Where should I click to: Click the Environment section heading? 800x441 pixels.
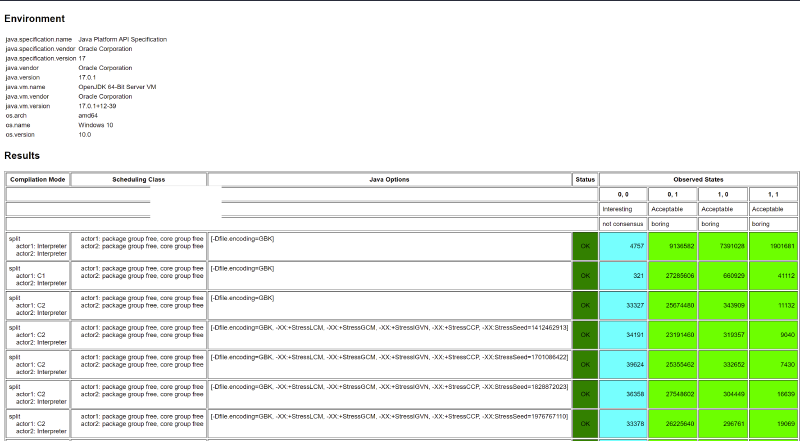pos(35,19)
